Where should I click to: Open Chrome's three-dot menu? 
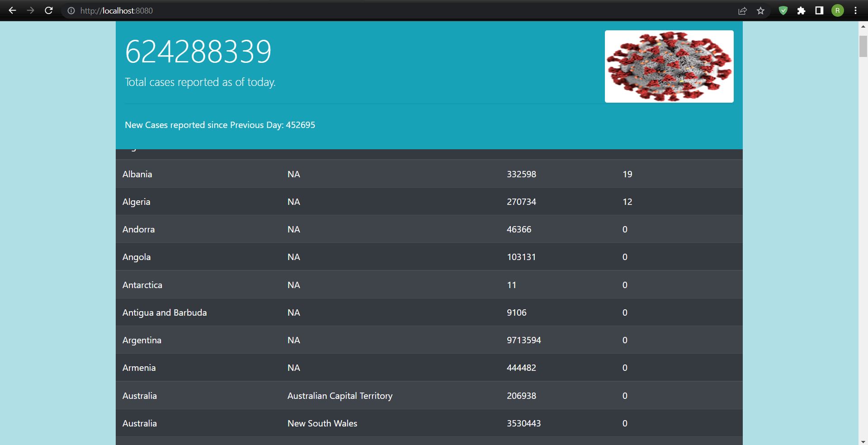(855, 10)
